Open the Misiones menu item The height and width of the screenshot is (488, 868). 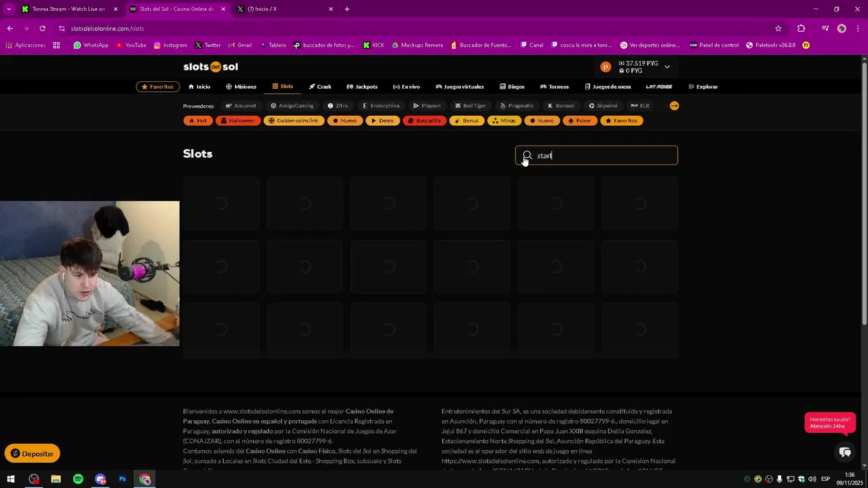point(241,87)
